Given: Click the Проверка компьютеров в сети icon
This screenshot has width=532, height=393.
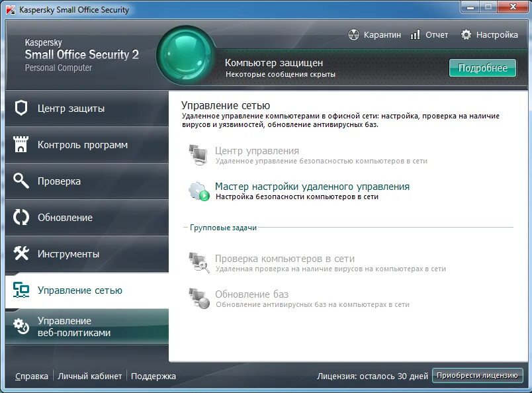Looking at the screenshot, I should [199, 263].
